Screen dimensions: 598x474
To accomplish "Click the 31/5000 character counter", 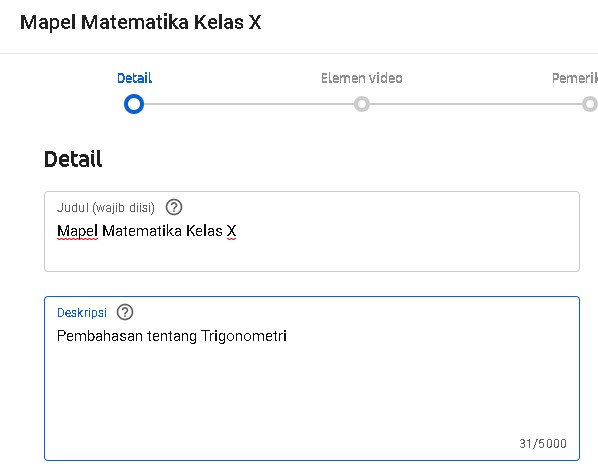I will [x=543, y=443].
